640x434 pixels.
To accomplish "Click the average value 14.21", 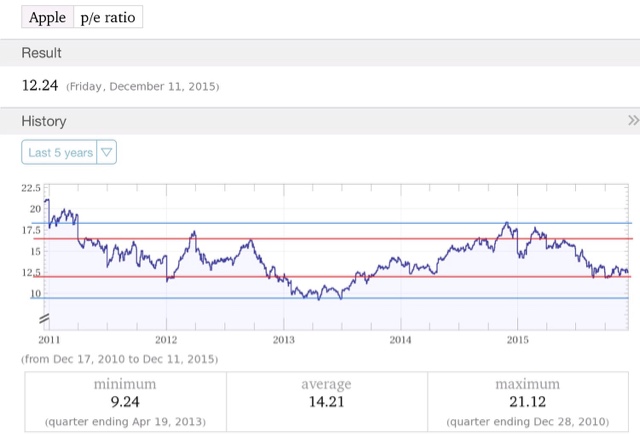I will point(327,402).
